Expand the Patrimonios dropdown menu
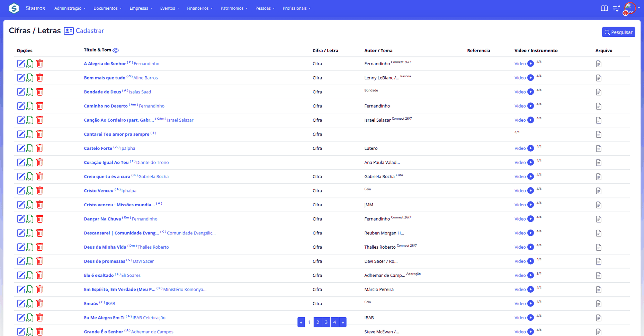 pos(234,8)
